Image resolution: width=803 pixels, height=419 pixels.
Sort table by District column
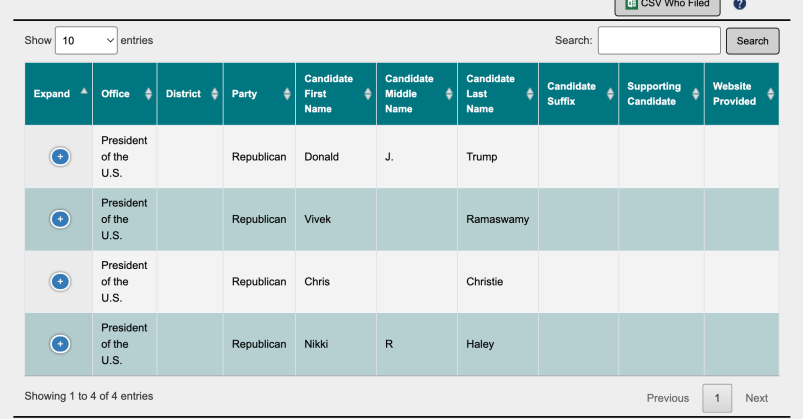coord(190,94)
